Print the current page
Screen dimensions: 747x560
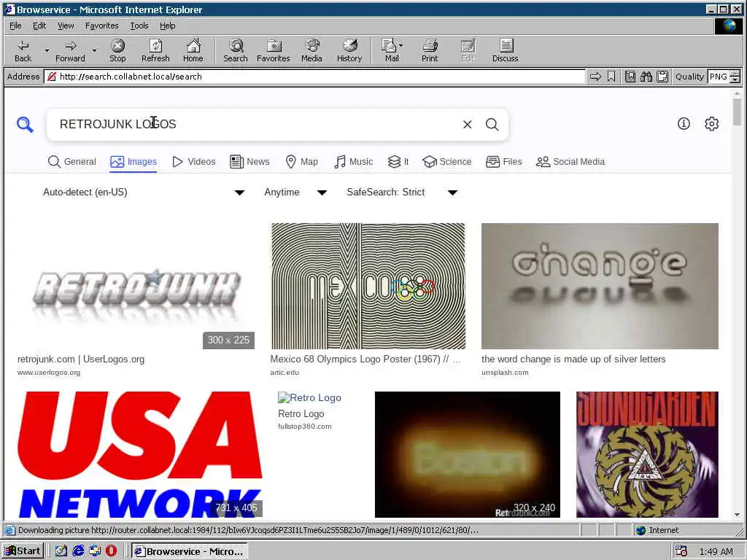[x=429, y=50]
